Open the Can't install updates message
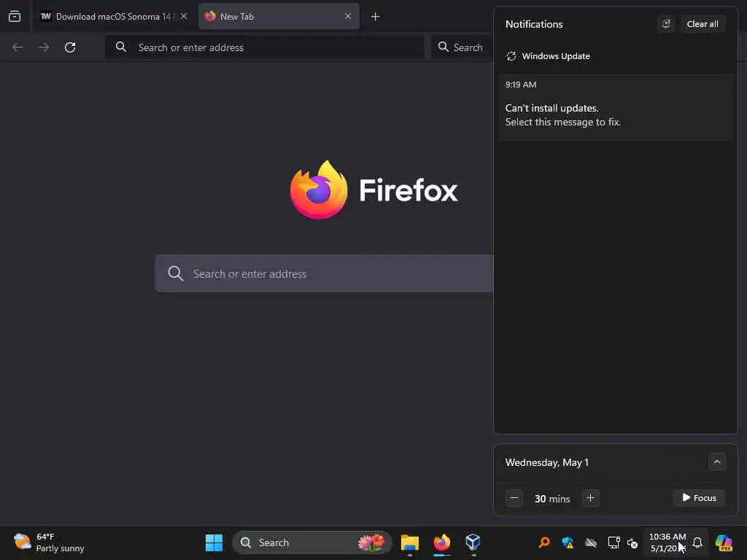The width and height of the screenshot is (747, 560). pyautogui.click(x=616, y=108)
